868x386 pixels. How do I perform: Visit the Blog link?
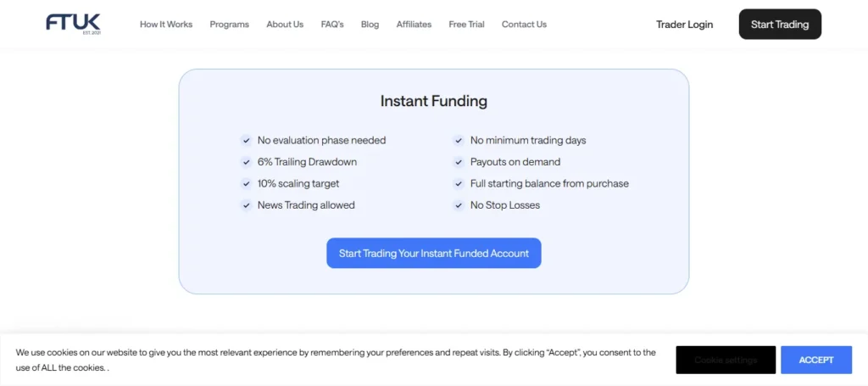[x=370, y=25]
